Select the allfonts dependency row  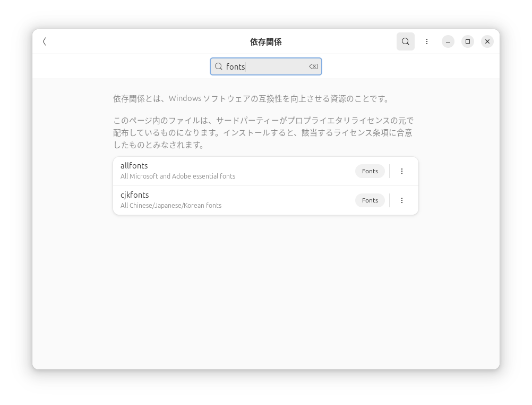(x=265, y=171)
